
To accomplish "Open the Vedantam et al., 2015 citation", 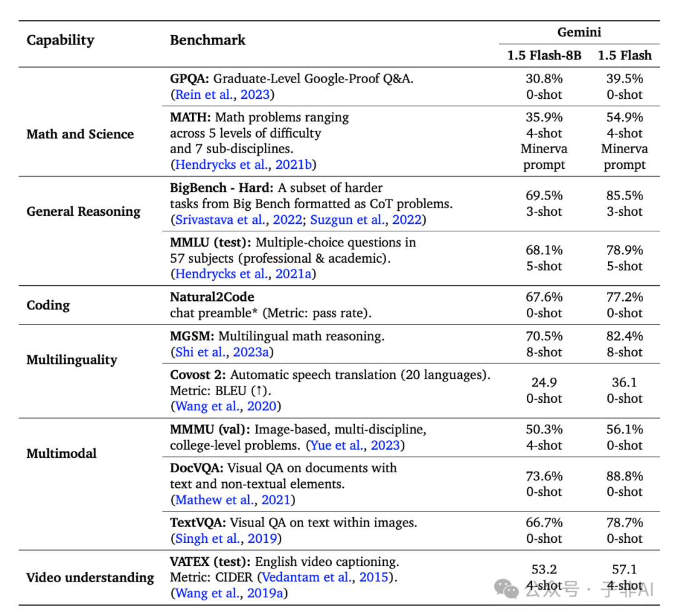I will click(324, 577).
